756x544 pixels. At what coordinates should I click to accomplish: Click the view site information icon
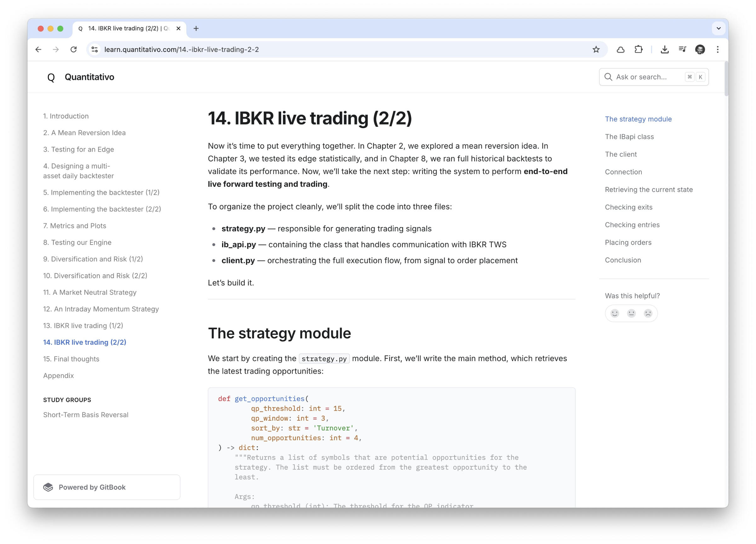click(95, 50)
